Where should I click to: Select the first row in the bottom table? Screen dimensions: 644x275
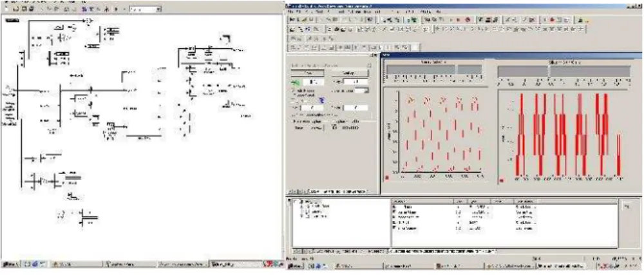[x=504, y=207]
